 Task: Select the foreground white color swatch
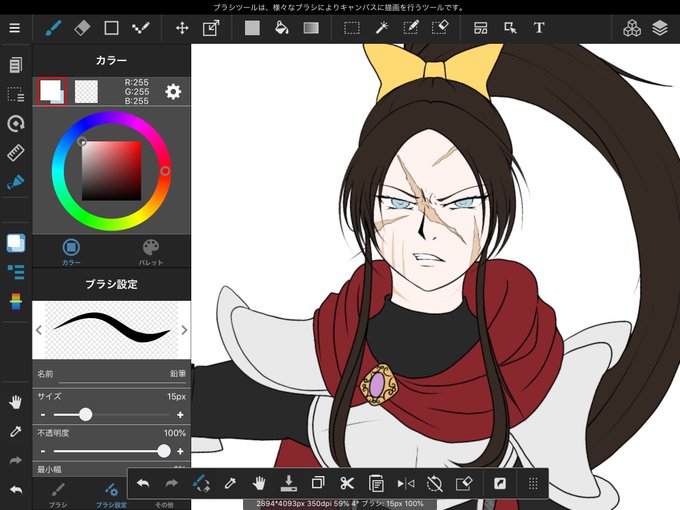pyautogui.click(x=52, y=92)
